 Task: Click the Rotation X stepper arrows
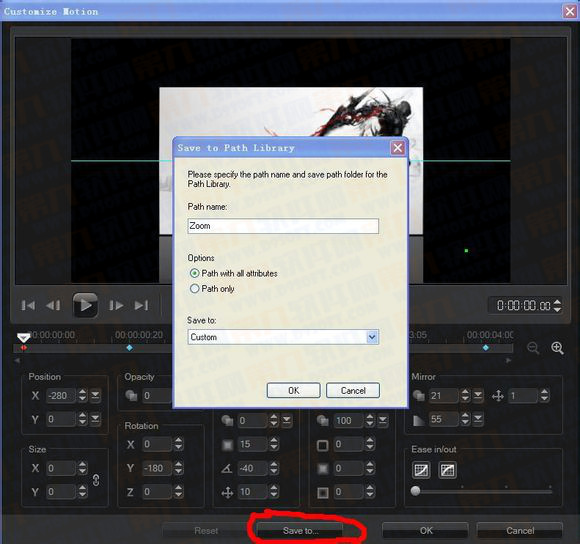[x=178, y=444]
